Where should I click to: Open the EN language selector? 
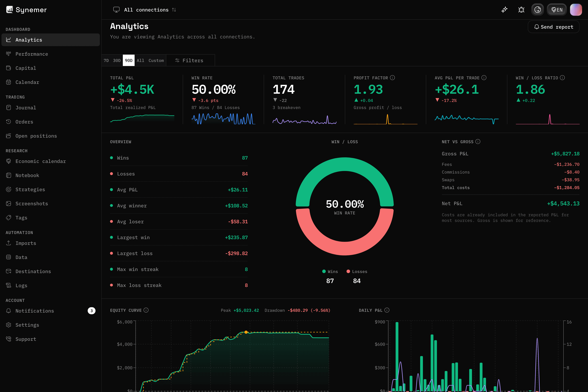click(x=557, y=10)
